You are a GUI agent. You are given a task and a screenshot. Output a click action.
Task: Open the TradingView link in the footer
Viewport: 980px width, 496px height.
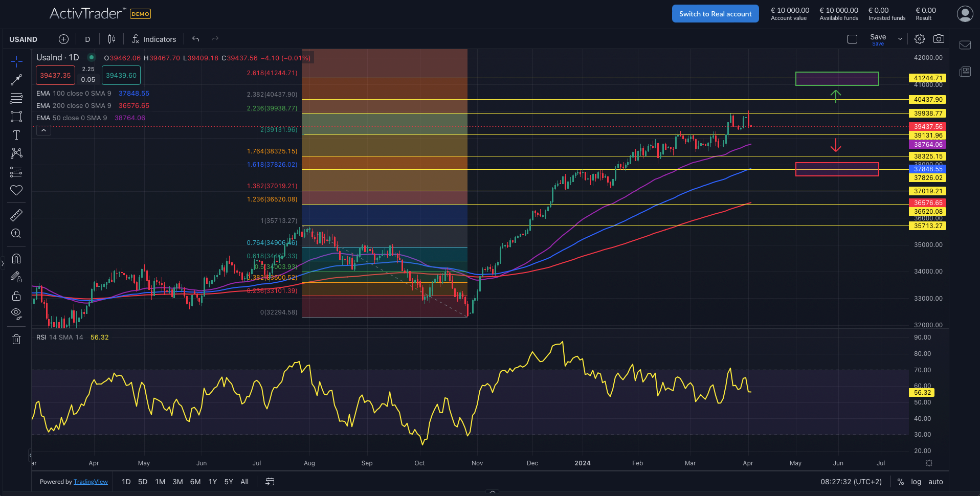91,481
